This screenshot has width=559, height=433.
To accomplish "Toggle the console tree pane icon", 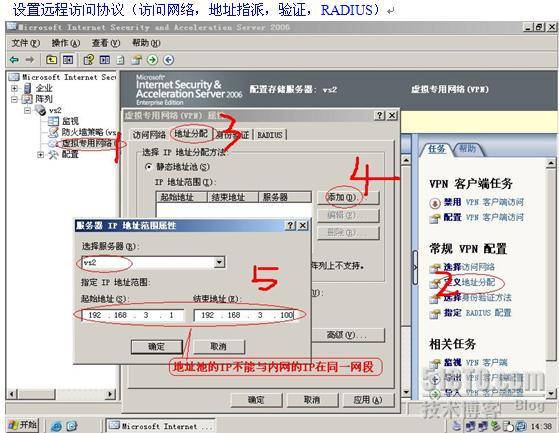I will 68,60.
